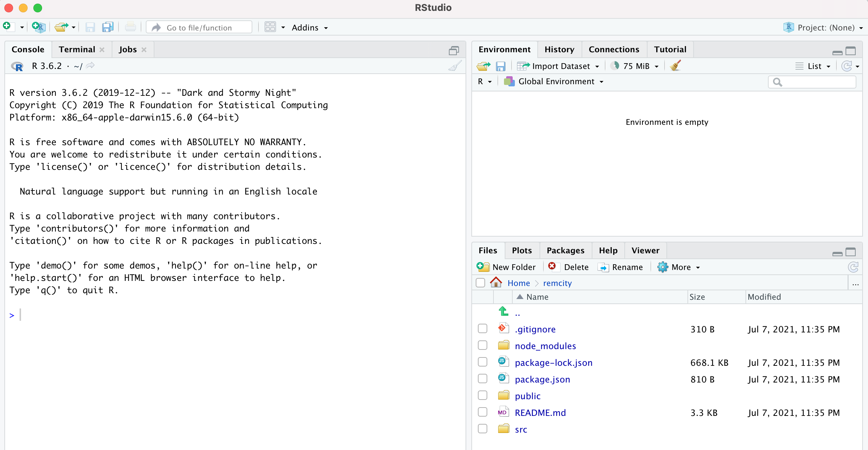Image resolution: width=868 pixels, height=450 pixels.
Task: Open the Packages tab
Action: (x=565, y=250)
